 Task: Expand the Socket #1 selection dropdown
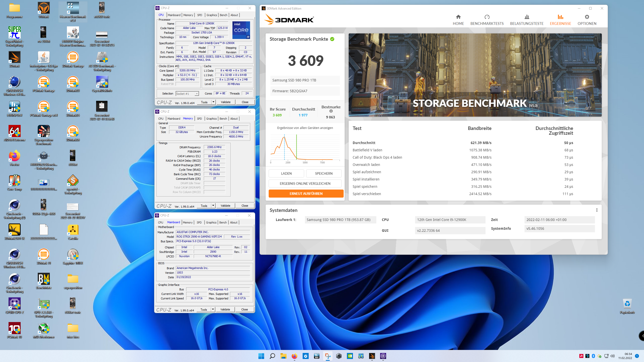click(197, 94)
